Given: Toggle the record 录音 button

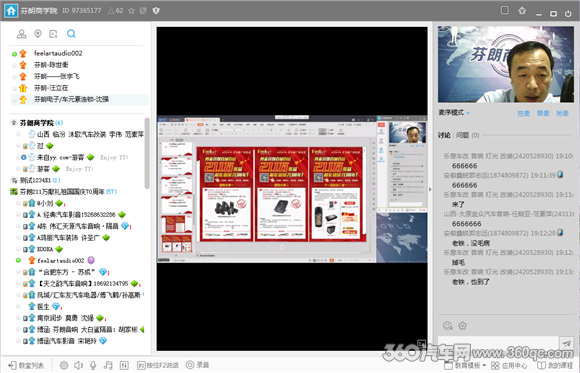Looking at the screenshot, I should tap(197, 365).
